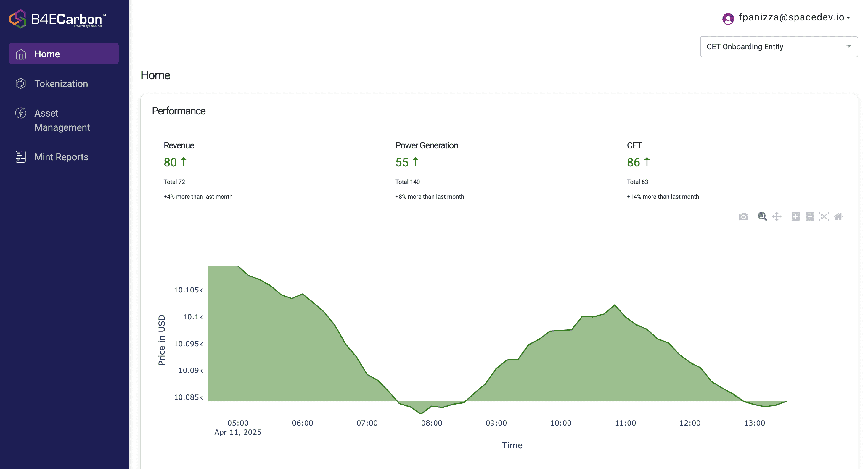
Task: Autoscale the chart axes
Action: [x=824, y=216]
